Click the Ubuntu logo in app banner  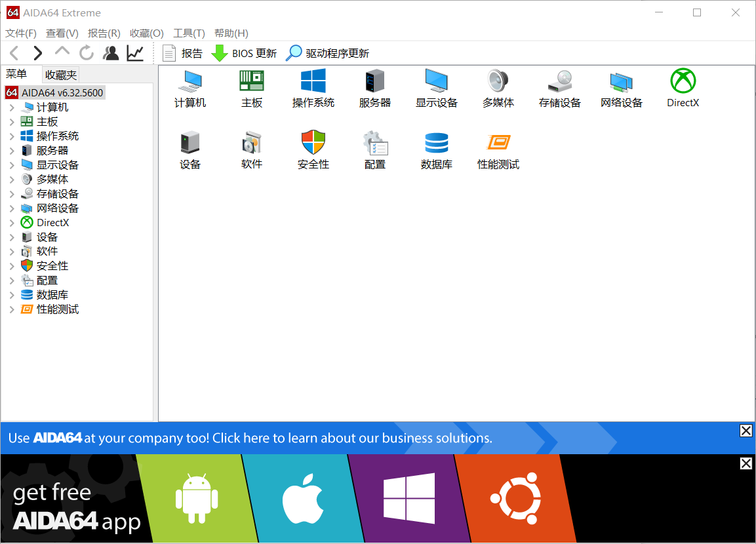point(515,499)
